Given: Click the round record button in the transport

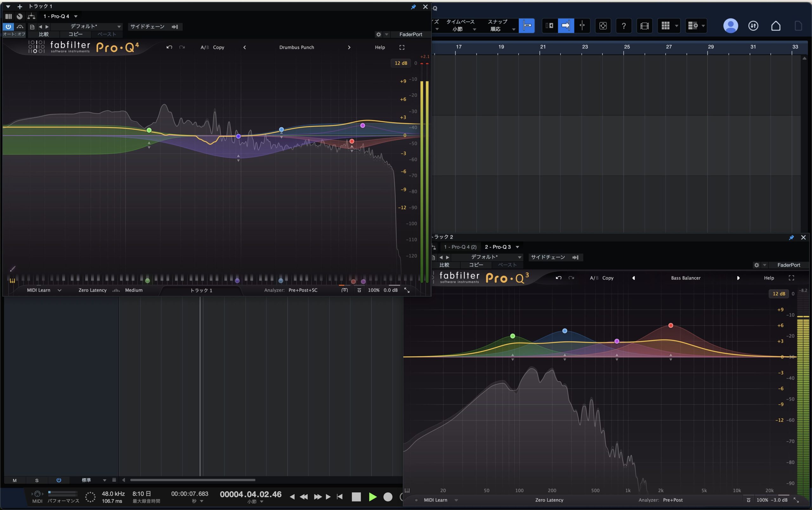Looking at the screenshot, I should click(x=388, y=496).
